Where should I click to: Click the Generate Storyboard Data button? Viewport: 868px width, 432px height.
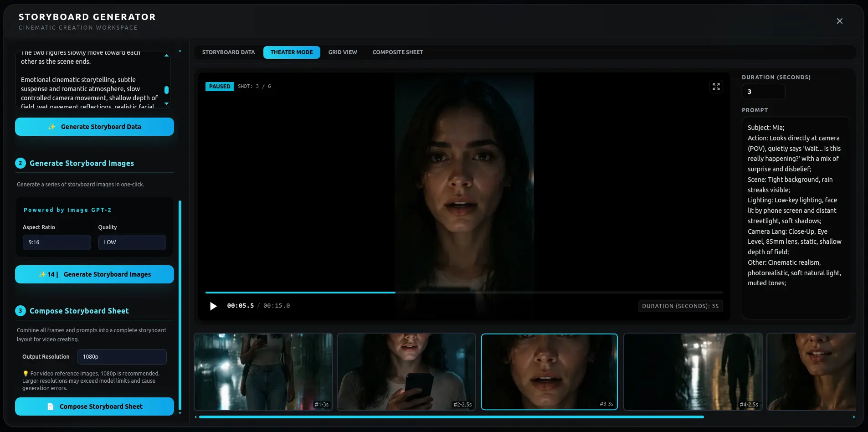coord(94,127)
